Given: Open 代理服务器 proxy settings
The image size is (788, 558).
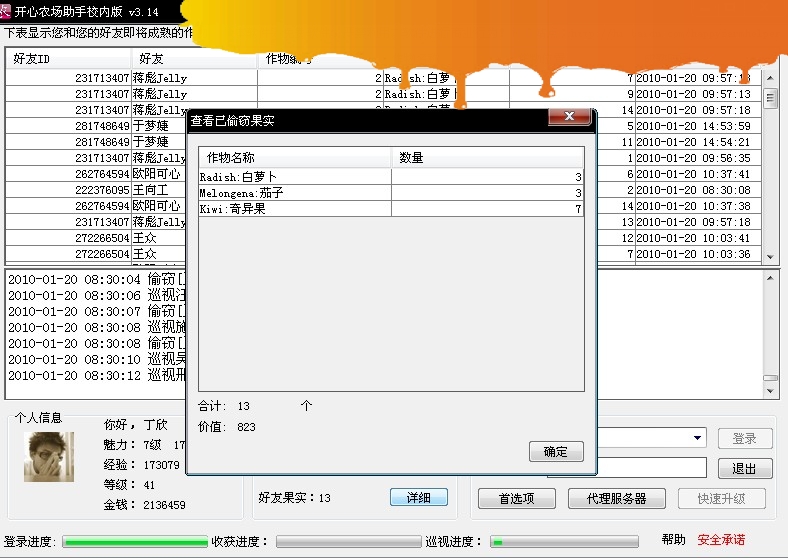Looking at the screenshot, I should 613,498.
